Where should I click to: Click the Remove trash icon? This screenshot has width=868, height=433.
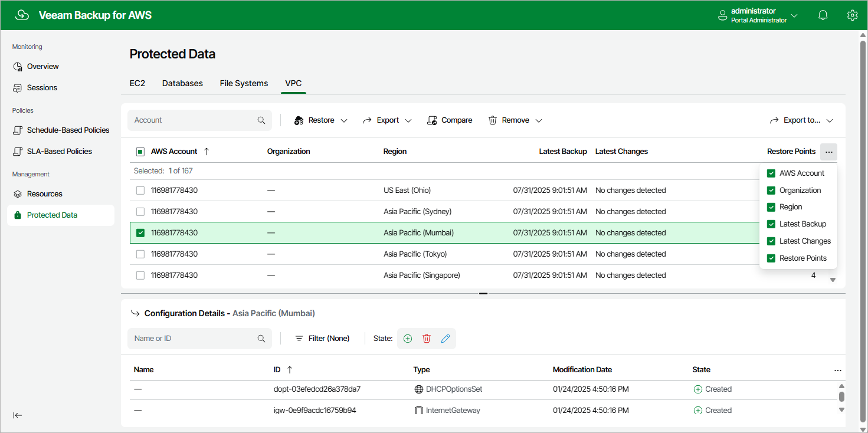point(493,120)
